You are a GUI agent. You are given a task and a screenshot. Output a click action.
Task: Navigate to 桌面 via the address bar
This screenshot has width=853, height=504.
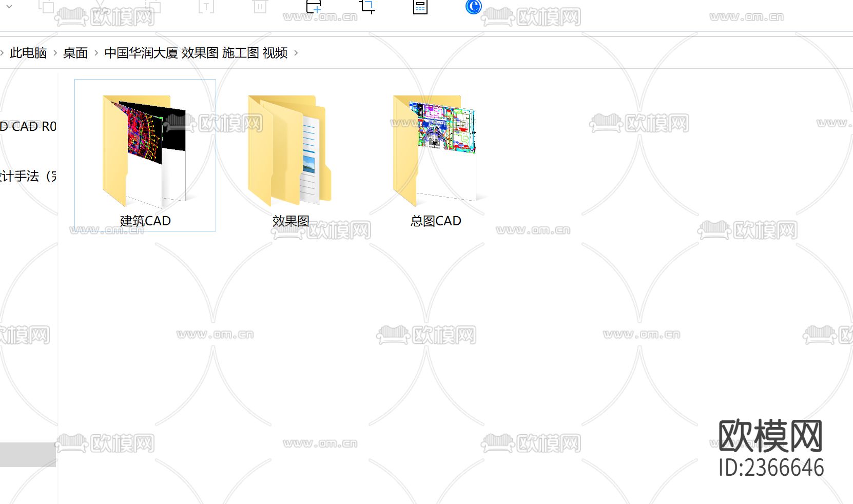click(x=74, y=53)
